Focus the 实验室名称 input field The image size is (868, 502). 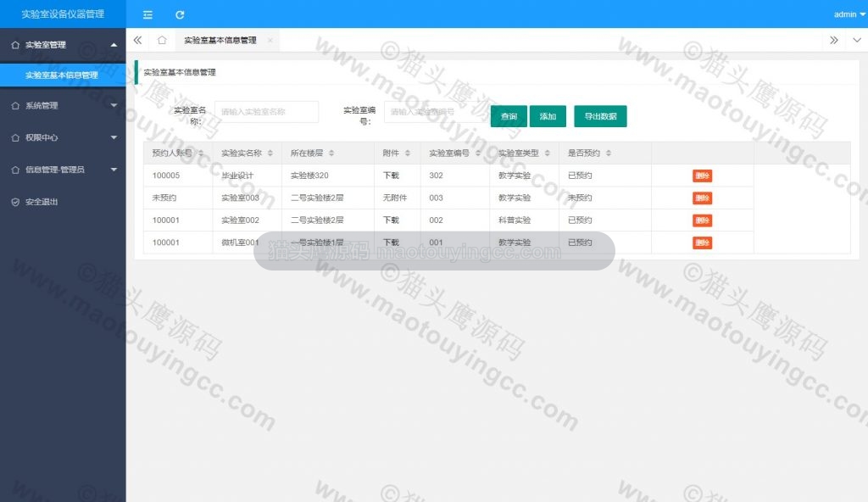point(266,112)
